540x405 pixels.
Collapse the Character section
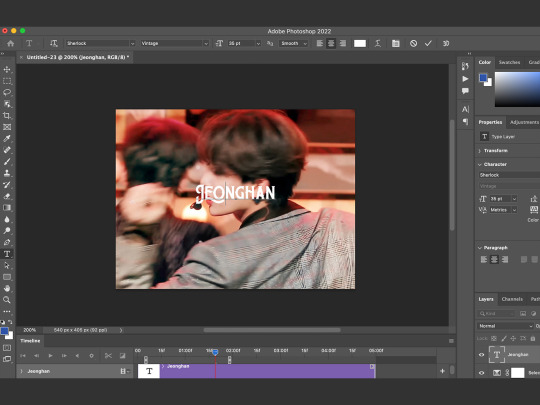pos(480,165)
